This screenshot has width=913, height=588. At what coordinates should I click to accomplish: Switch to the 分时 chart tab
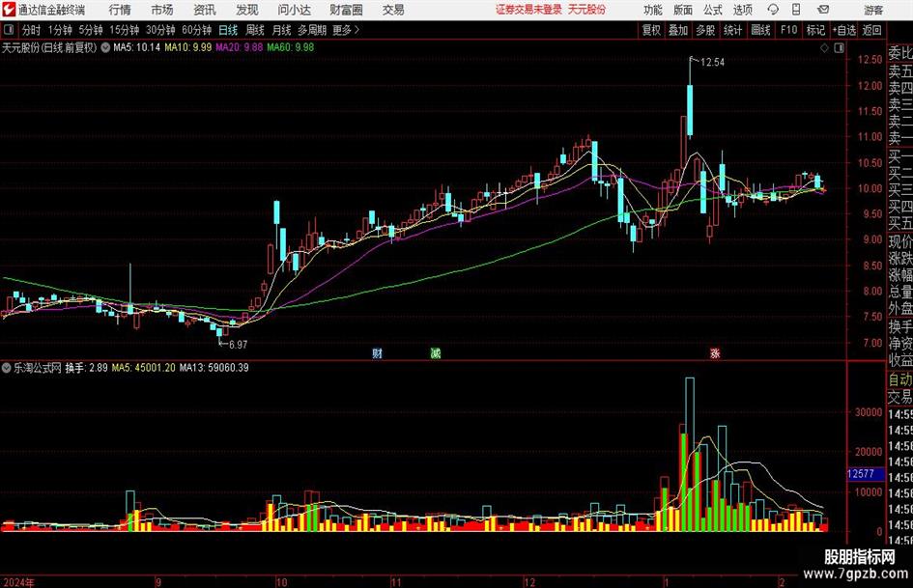pos(32,30)
